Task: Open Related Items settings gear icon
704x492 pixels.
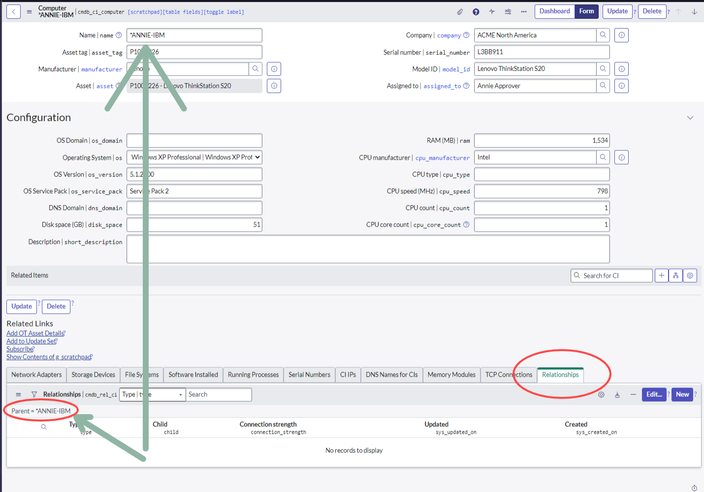Action: (690, 276)
